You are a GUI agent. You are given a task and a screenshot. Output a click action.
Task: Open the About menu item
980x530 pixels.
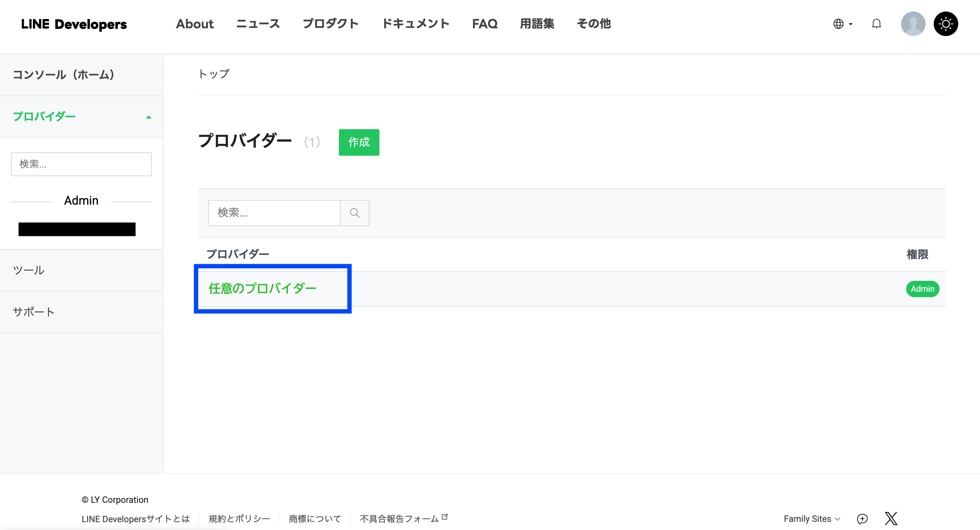[195, 24]
